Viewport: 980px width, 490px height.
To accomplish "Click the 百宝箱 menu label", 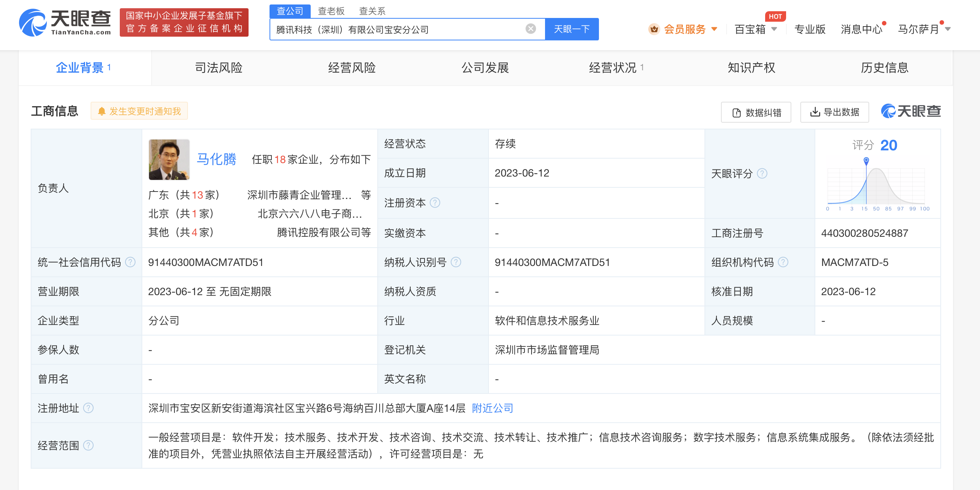I will (750, 29).
